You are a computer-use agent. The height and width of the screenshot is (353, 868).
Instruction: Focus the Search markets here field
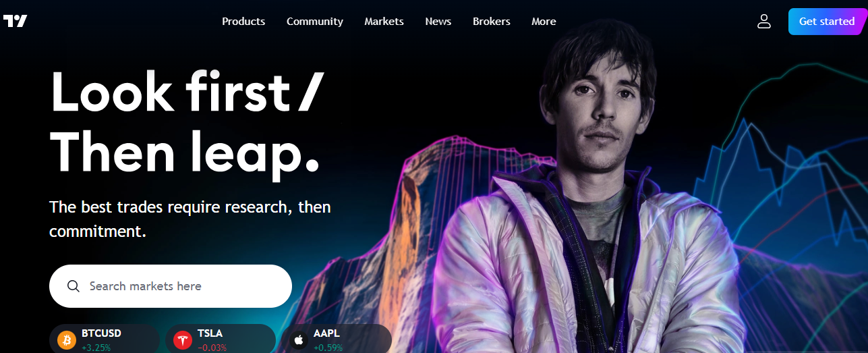pyautogui.click(x=171, y=286)
